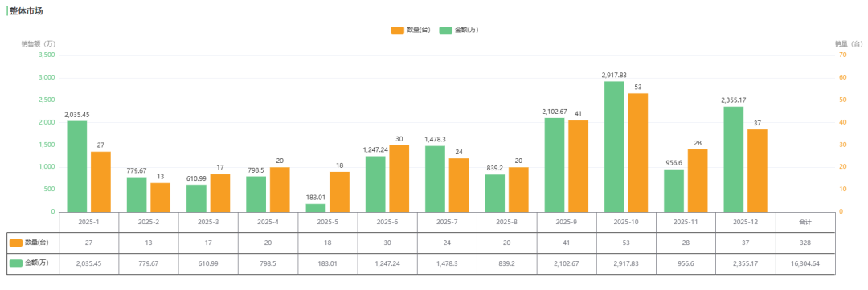Click the green 2025-12 bar labeled 2,355.17

(734, 159)
